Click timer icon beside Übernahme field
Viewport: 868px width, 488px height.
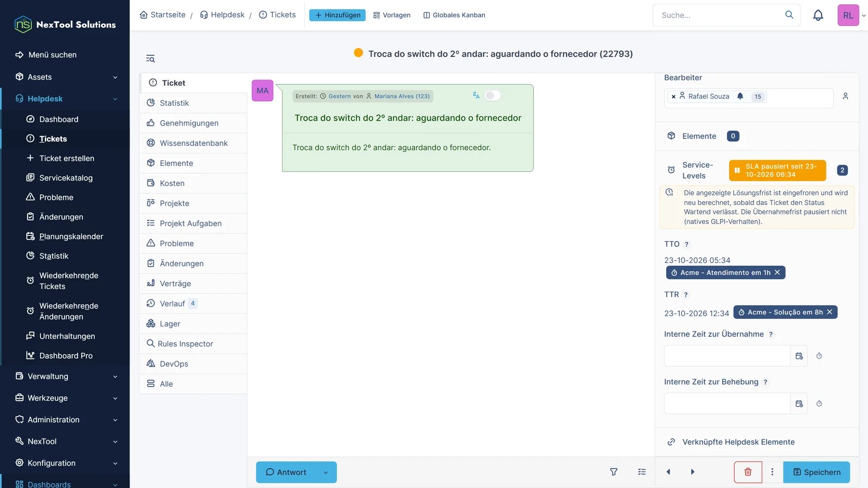pos(819,356)
